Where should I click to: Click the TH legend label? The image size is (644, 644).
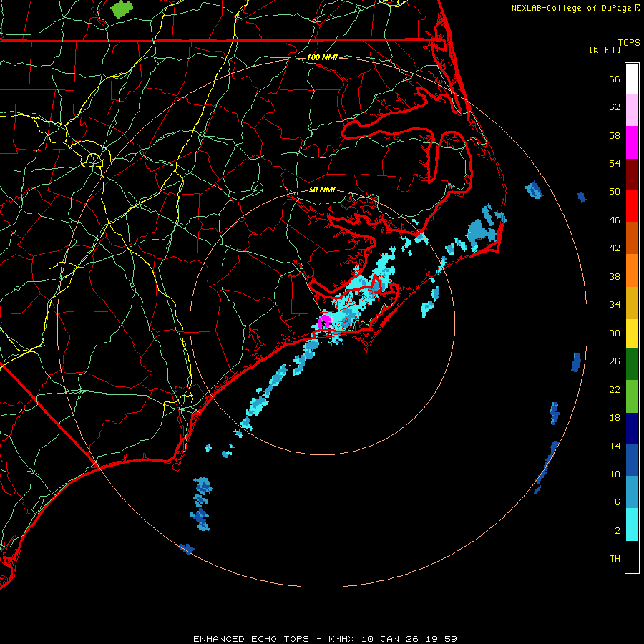coord(615,558)
